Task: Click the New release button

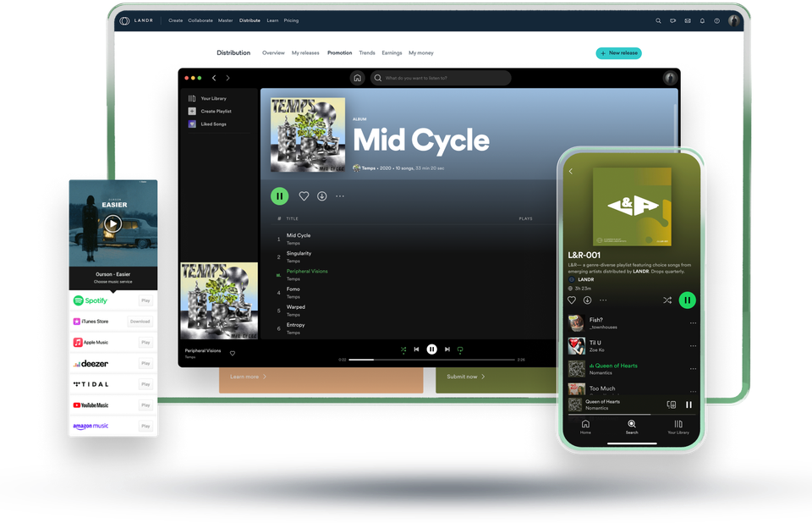Action: tap(619, 52)
